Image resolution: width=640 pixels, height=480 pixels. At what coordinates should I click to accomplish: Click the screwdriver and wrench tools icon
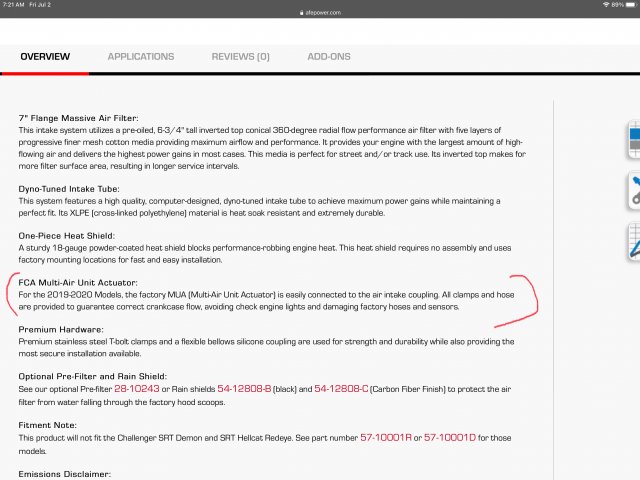click(x=633, y=190)
